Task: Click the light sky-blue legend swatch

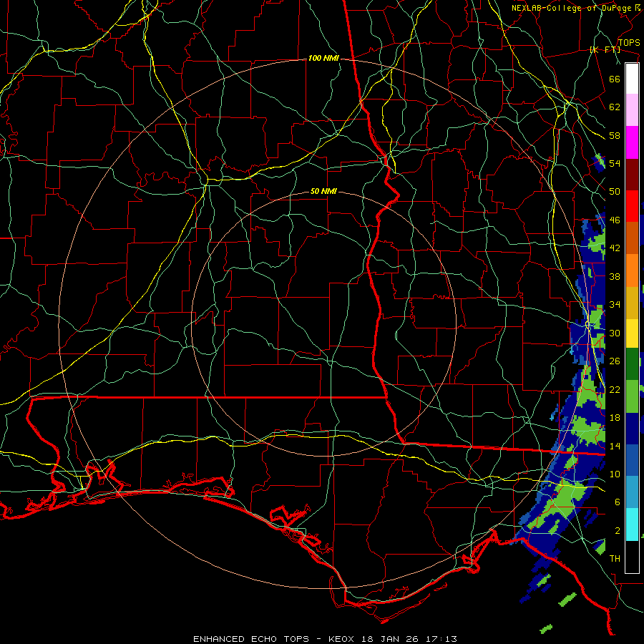Action: click(x=632, y=492)
